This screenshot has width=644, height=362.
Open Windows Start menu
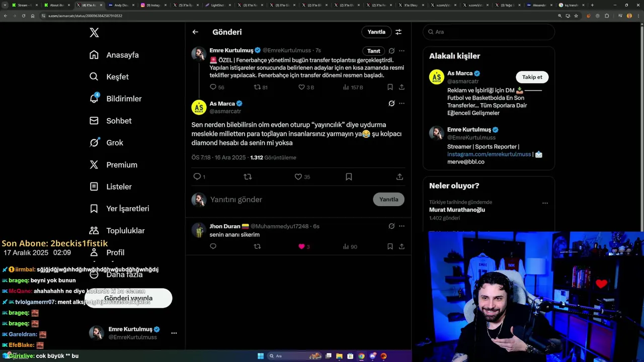point(261,356)
